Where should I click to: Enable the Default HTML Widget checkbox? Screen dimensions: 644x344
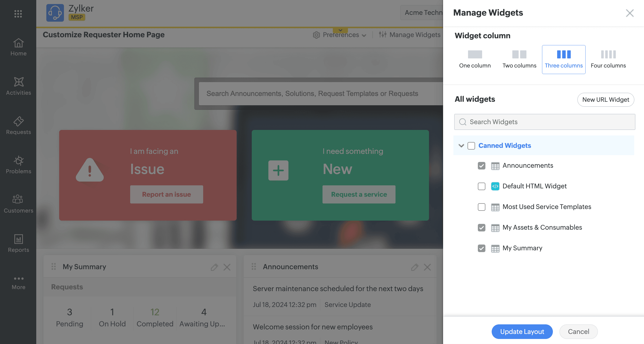[x=481, y=186]
